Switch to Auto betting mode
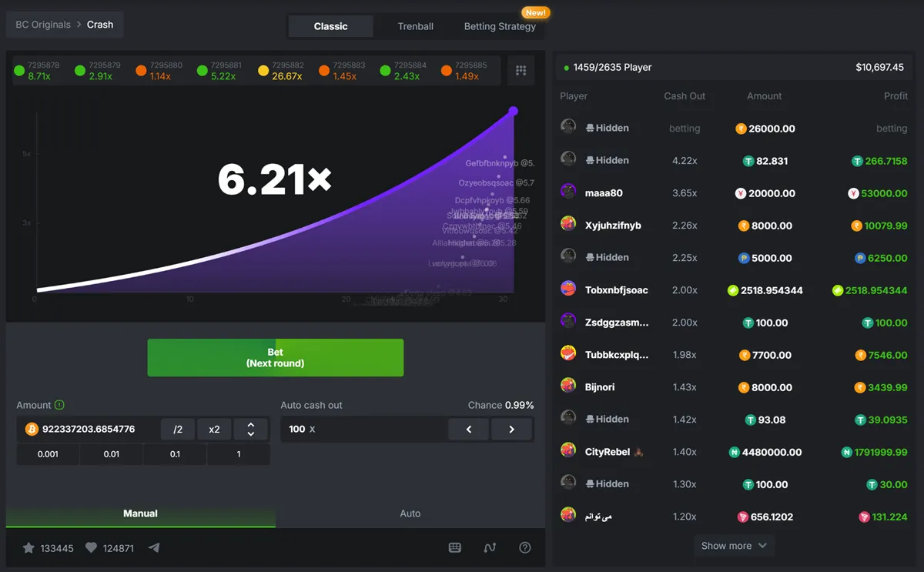The width and height of the screenshot is (924, 572). click(410, 513)
